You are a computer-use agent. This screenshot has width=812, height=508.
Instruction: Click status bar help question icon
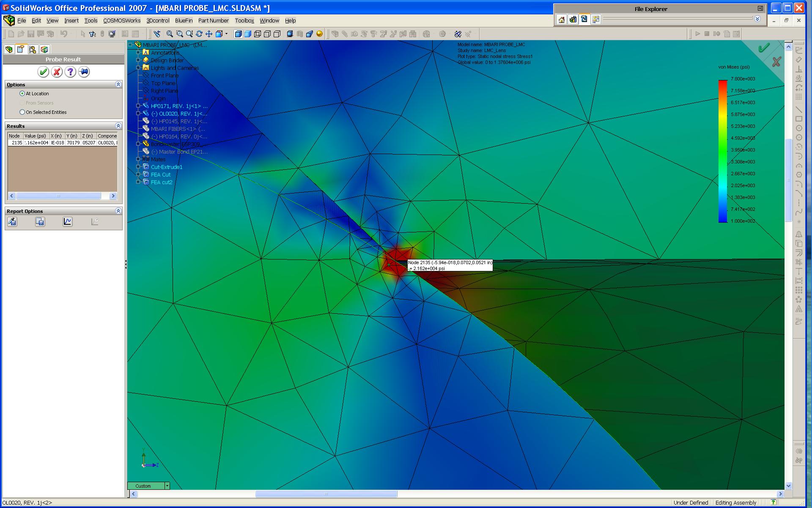[773, 502]
